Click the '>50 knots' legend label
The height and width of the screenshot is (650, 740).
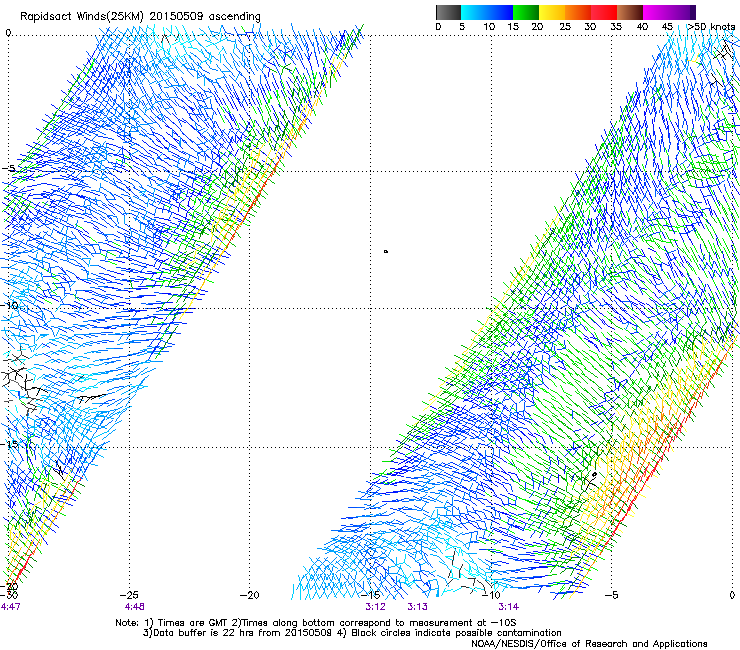711,26
